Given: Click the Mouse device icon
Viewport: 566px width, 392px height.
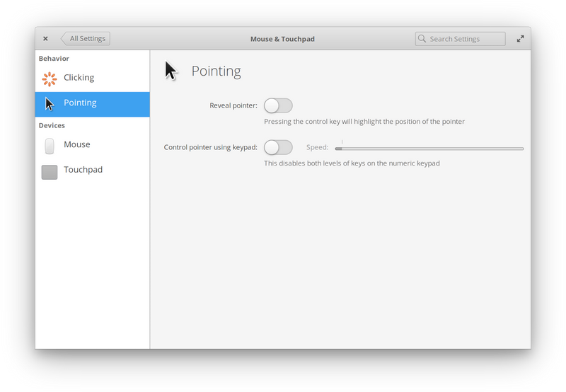Looking at the screenshot, I should pos(50,146).
